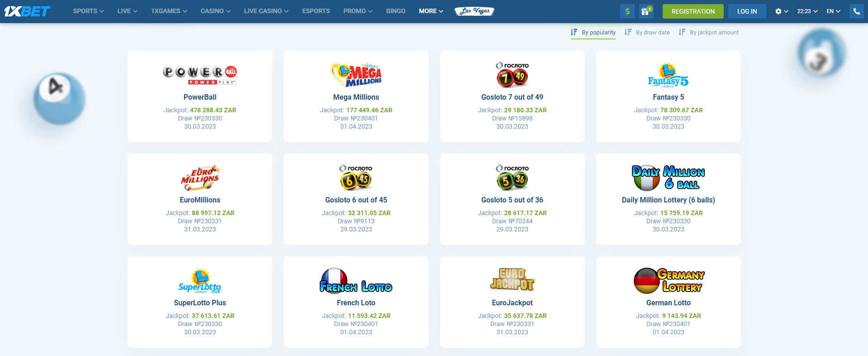Open the settings gear menu
Screen dimensions: 868x356
coord(781,11)
